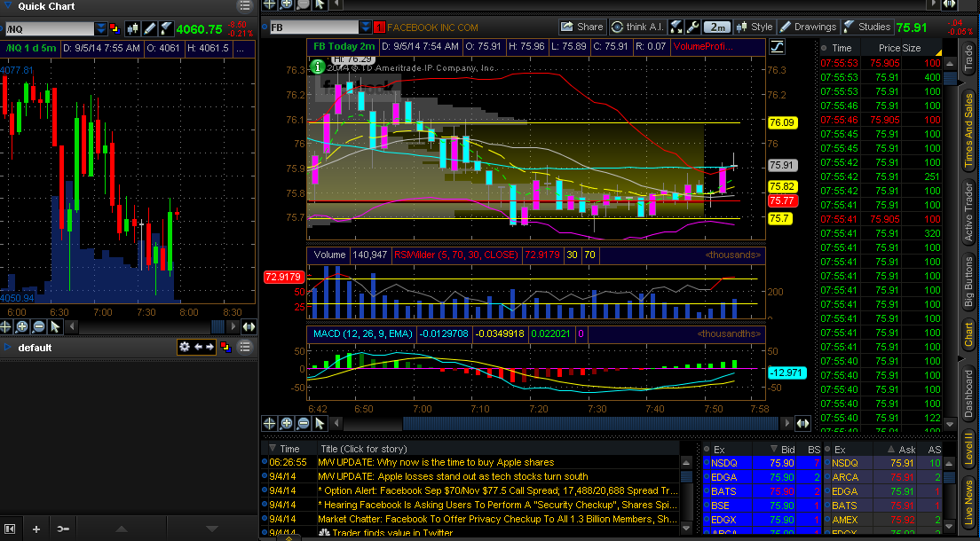Open the Big Buttons side tab
This screenshot has height=541, width=980.
[x=968, y=282]
